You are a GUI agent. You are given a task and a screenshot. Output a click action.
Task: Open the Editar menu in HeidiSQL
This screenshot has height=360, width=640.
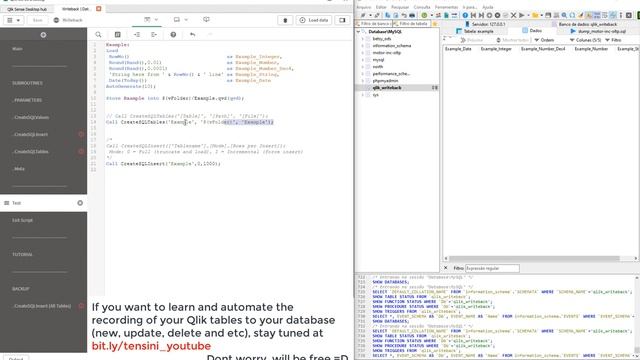tap(381, 7)
